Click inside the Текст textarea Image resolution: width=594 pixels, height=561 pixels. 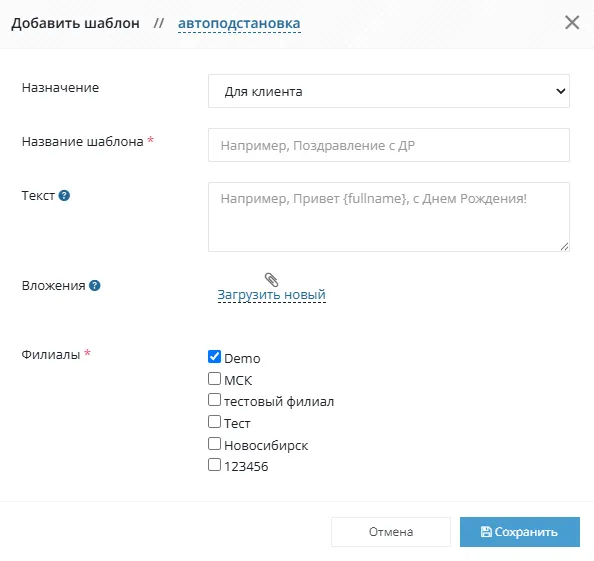[389, 217]
